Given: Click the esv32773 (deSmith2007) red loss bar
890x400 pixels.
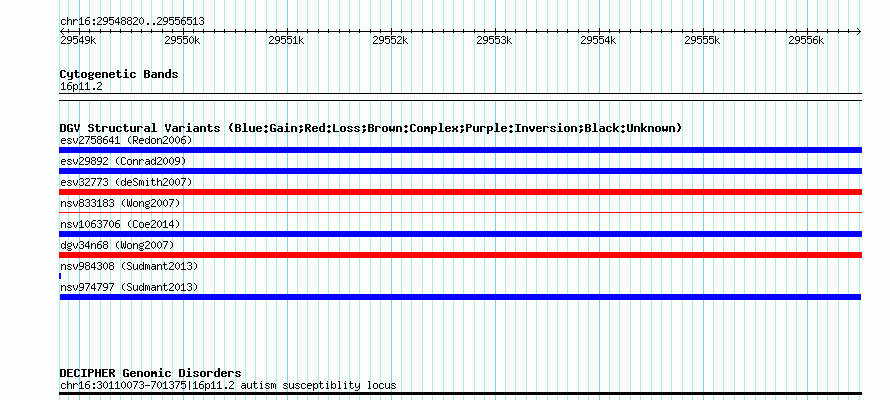Looking at the screenshot, I should pos(460,192).
